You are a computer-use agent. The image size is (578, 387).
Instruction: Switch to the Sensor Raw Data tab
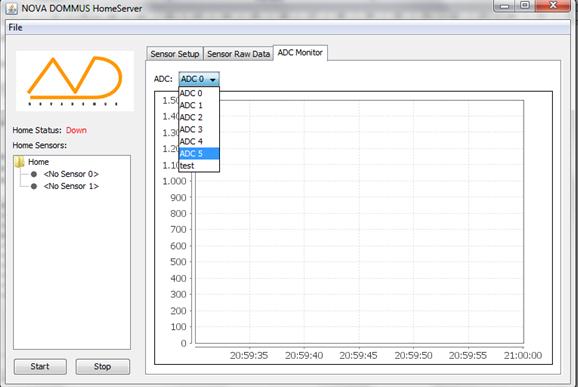click(x=238, y=54)
